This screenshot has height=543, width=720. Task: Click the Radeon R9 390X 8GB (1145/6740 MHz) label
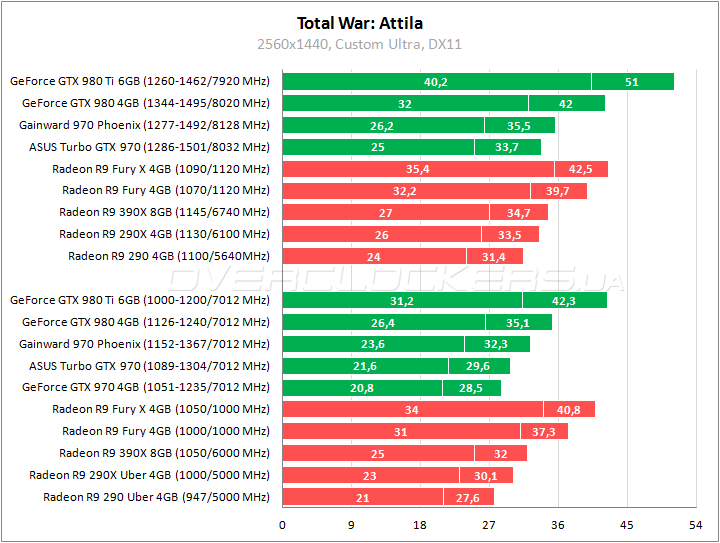164,212
